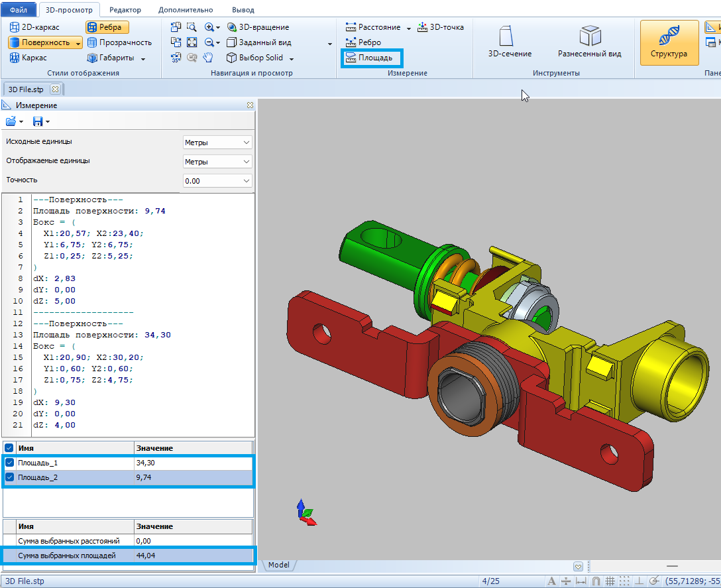Screen dimensions: 721x588
Task: Open the Исходные единицы units dropdown
Action: [x=217, y=143]
